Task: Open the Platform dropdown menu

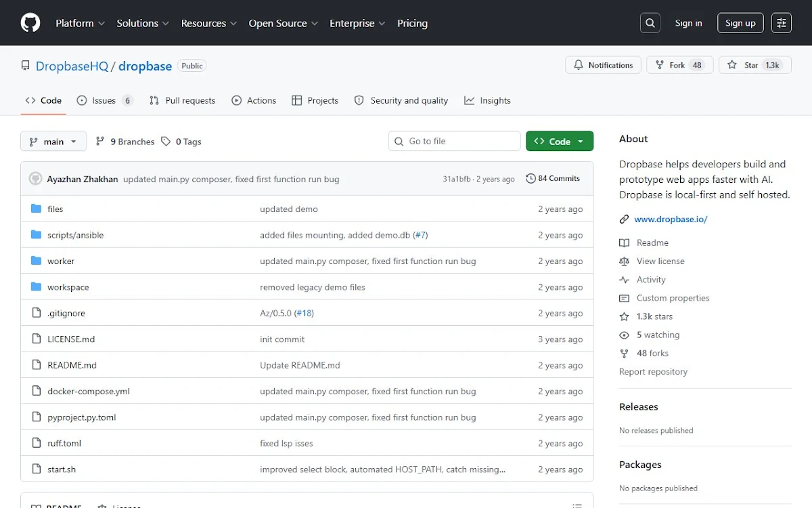Action: (x=80, y=23)
